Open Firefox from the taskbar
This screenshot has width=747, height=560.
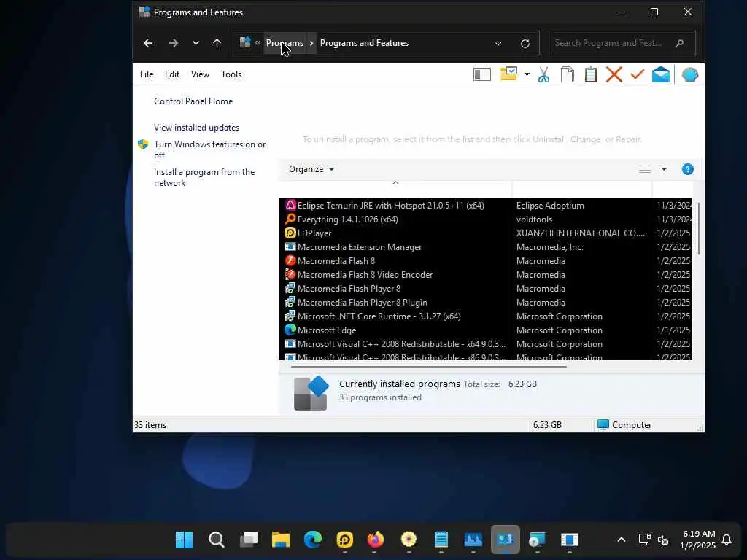376,540
